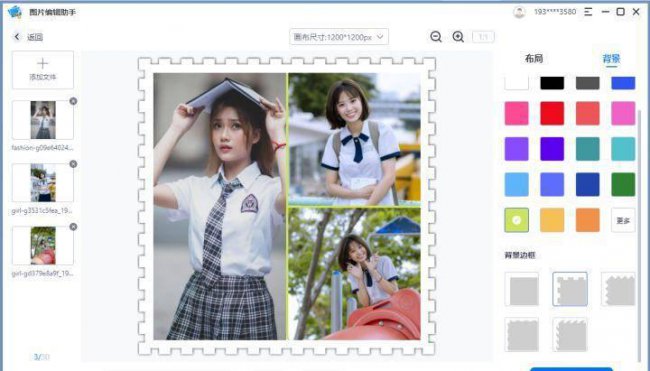Maximize the window

[x=621, y=12]
